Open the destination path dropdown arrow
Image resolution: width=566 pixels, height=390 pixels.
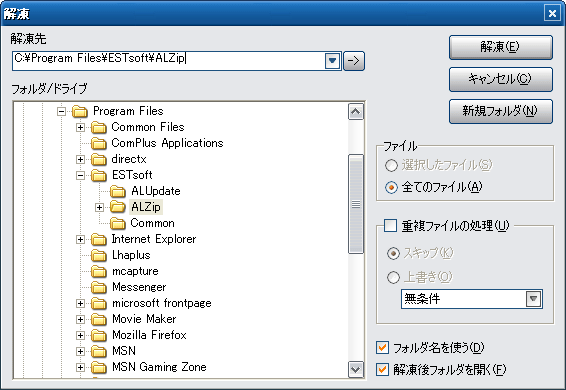pyautogui.click(x=332, y=61)
